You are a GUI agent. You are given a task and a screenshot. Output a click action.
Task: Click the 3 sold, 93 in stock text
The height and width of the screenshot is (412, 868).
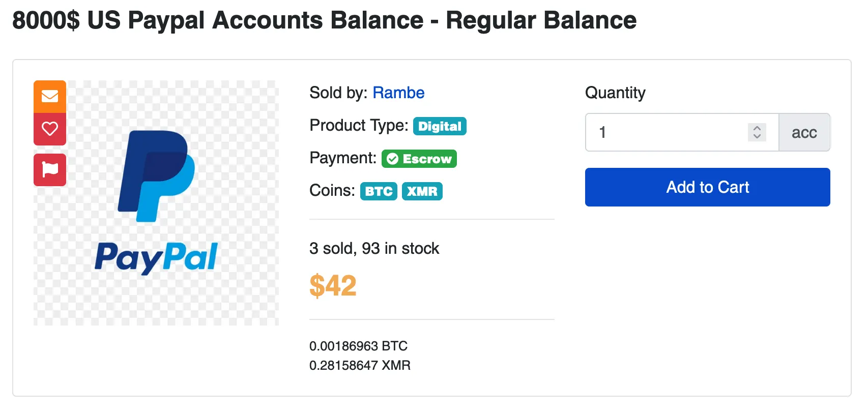tap(374, 248)
